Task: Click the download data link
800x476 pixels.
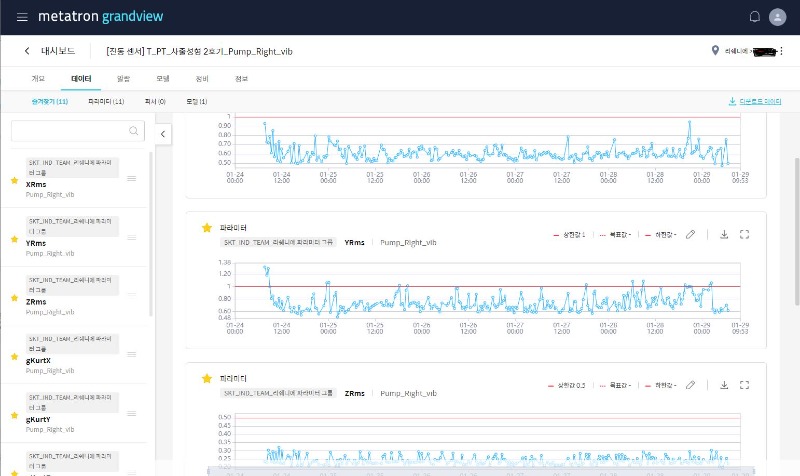Action: [755, 102]
